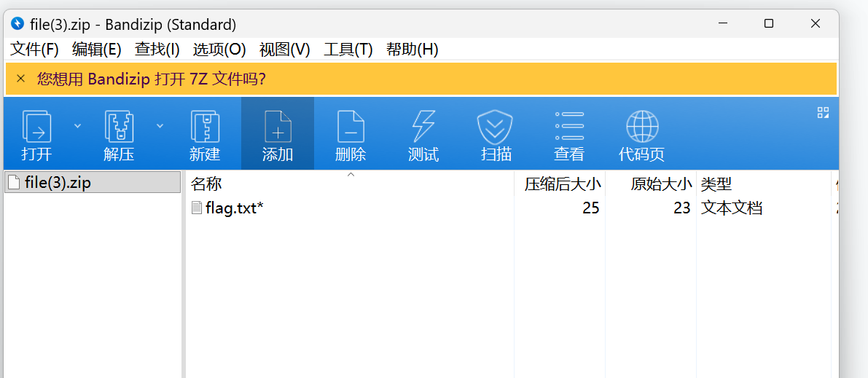Open the 编辑(E) menu
Viewport: 868px width, 378px height.
point(96,50)
